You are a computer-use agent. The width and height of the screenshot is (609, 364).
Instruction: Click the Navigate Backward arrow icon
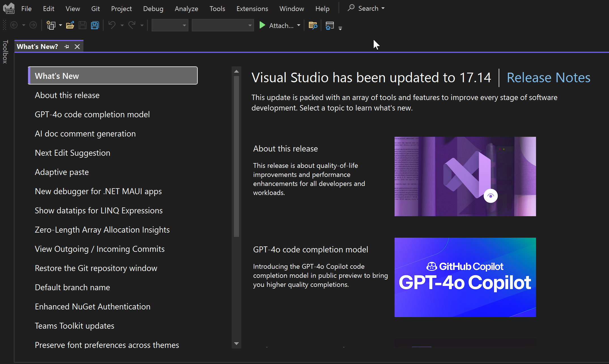tap(14, 25)
